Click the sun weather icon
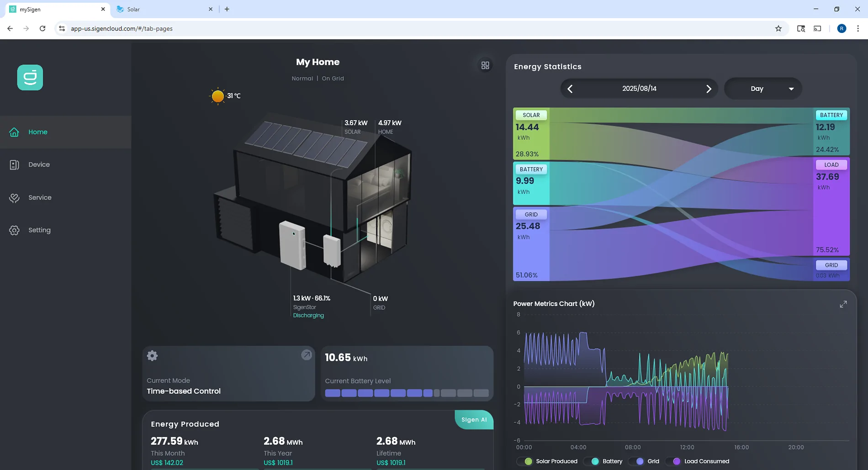 (x=218, y=96)
